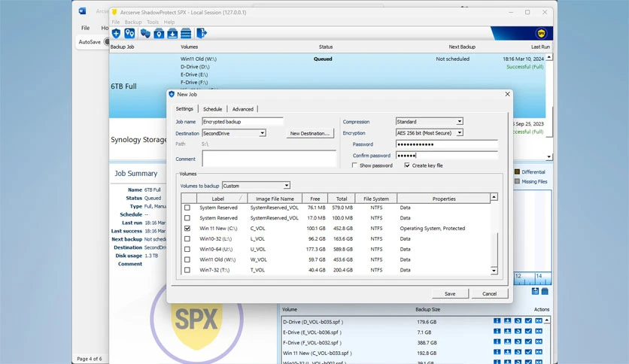Click the Missing Files legend color swatch

[517, 181]
